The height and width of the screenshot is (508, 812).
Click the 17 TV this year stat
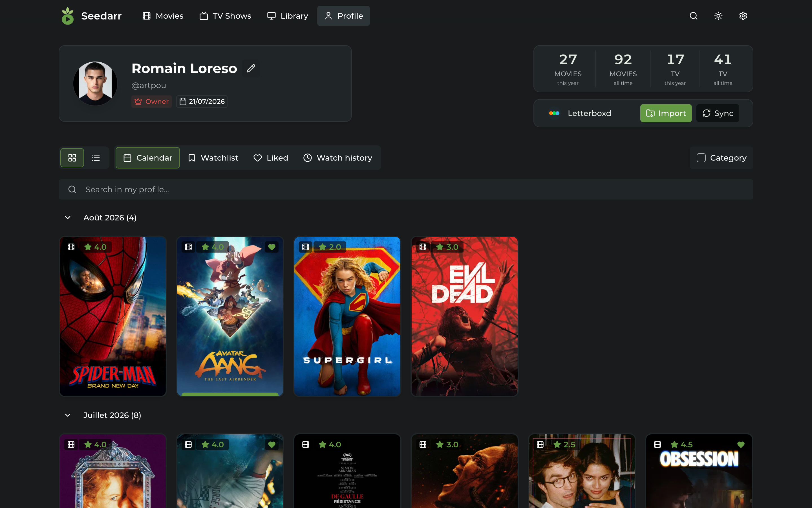pyautogui.click(x=675, y=69)
